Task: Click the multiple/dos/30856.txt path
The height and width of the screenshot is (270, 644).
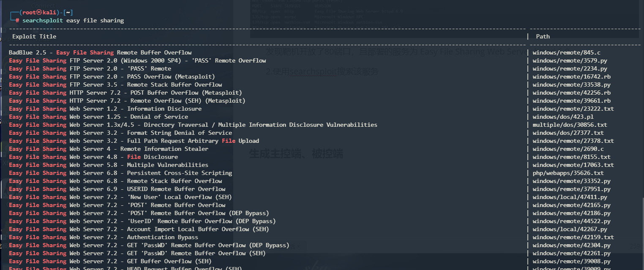Action: click(x=570, y=125)
